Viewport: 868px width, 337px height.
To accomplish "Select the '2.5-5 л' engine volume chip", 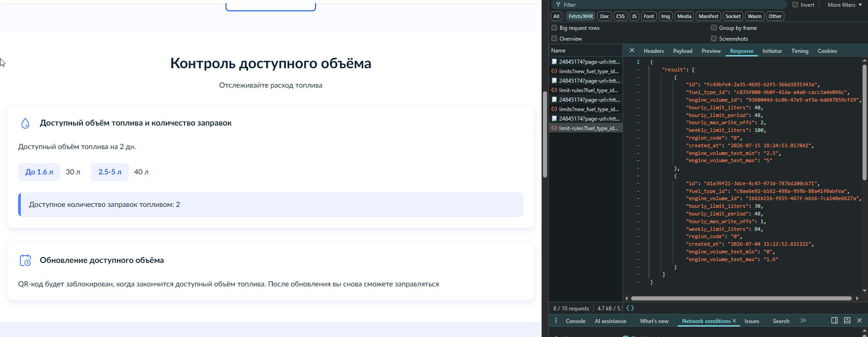I will [110, 172].
